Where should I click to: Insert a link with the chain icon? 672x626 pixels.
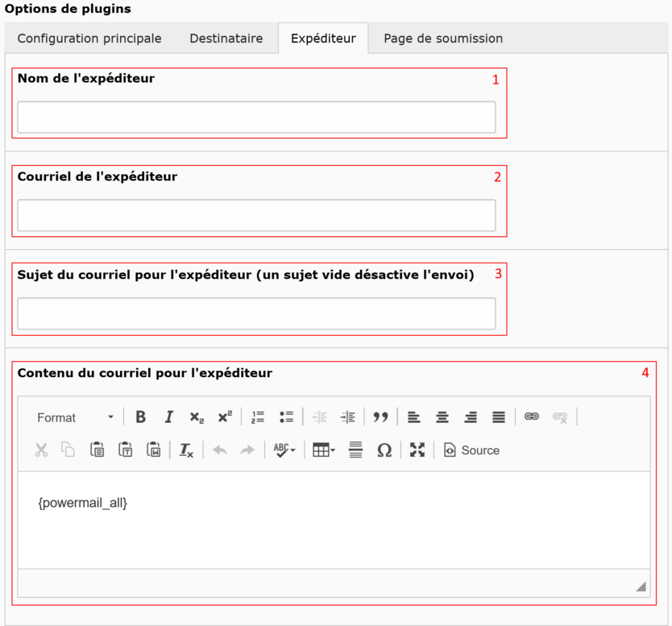[x=532, y=417]
